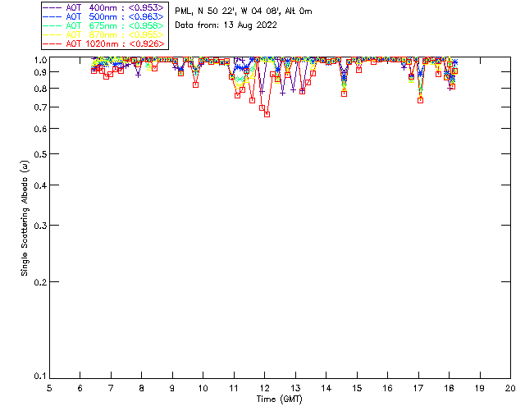Screen dimensions: 525x420
Task: Click x-axis tick label 9
Action: 172,388
